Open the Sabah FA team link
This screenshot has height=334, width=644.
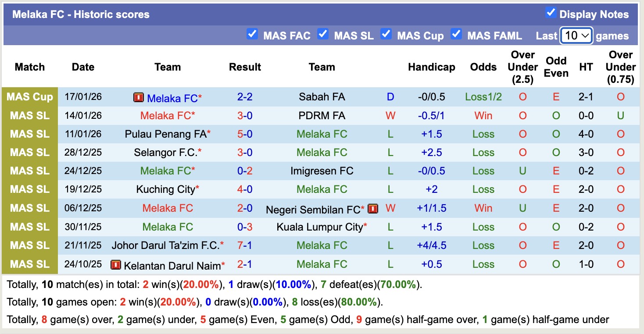pos(322,97)
